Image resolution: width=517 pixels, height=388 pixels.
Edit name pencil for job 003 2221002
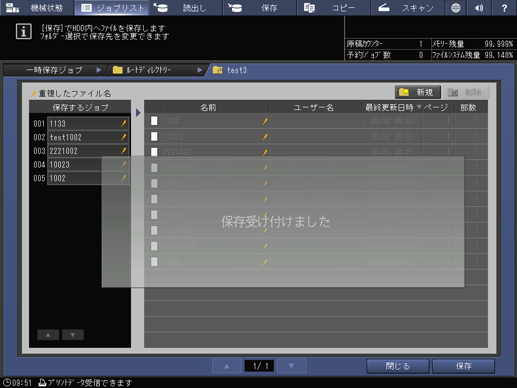123,151
